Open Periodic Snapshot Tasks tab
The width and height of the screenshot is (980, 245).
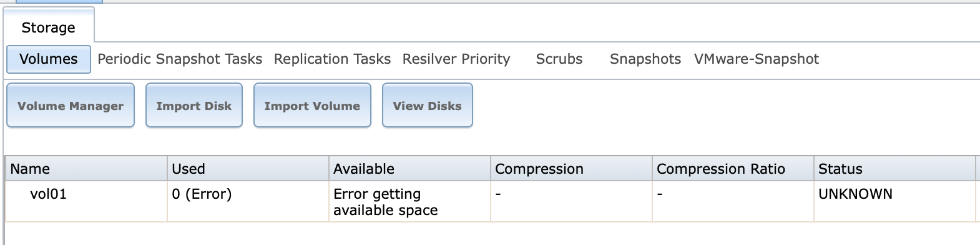click(x=180, y=59)
